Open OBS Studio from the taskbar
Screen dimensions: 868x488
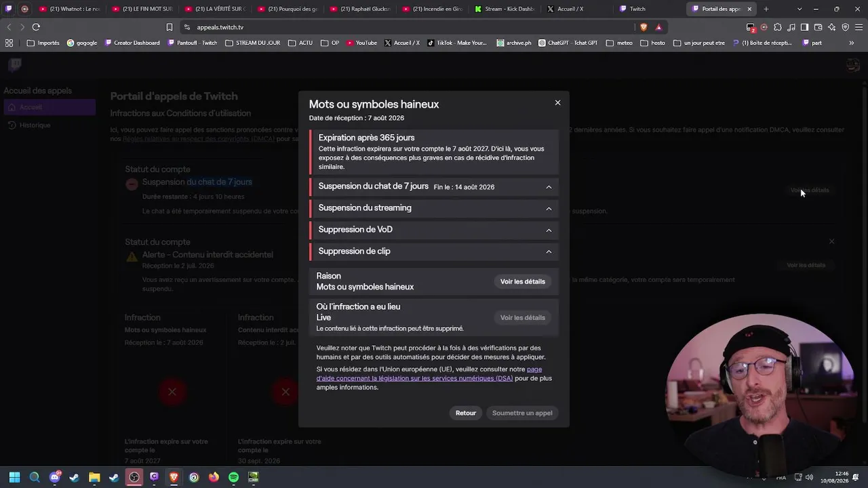(x=134, y=477)
